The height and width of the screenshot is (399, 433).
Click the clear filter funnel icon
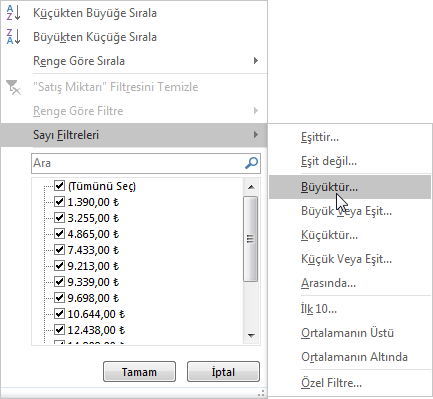point(13,87)
